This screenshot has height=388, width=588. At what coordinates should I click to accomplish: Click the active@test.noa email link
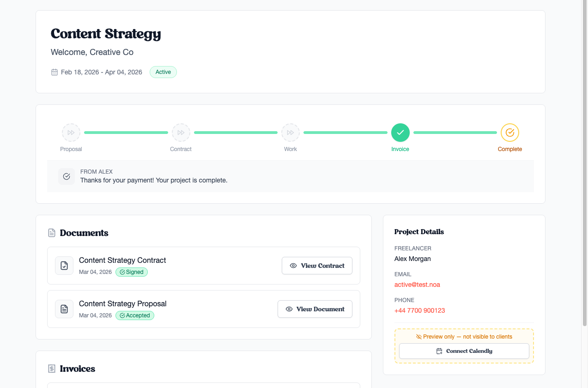click(x=417, y=285)
